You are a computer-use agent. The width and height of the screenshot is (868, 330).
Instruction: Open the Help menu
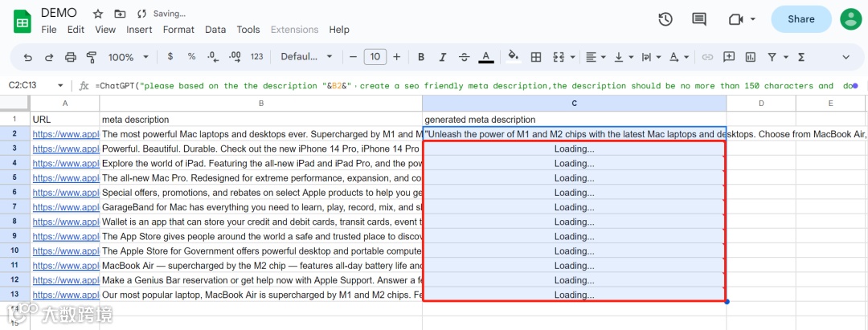pyautogui.click(x=339, y=29)
